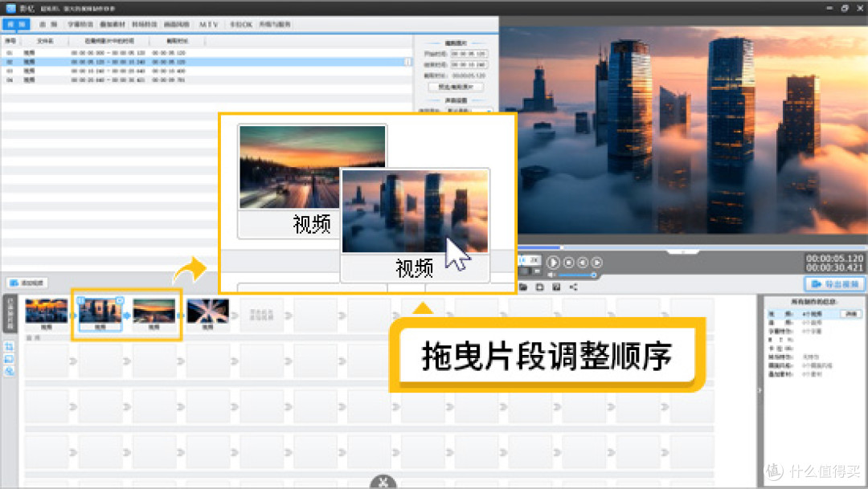Select the second skyscraper clip thumbnail
This screenshot has height=489, width=868.
point(100,312)
